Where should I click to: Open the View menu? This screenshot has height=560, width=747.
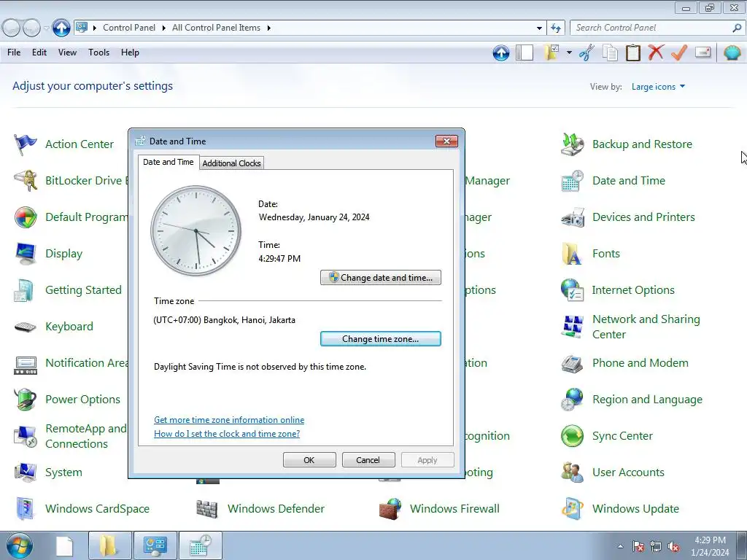[67, 52]
